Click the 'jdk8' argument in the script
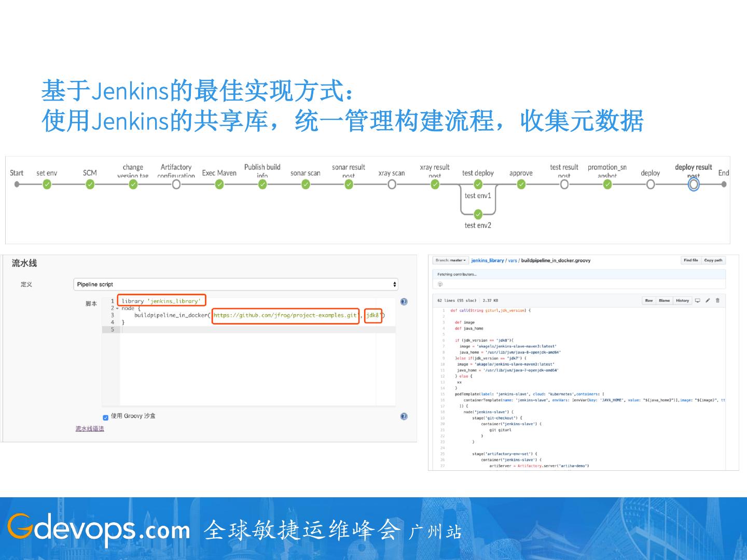 point(373,315)
